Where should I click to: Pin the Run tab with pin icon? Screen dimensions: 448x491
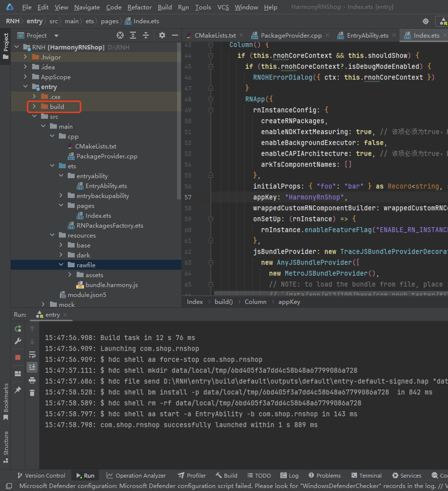[18, 390]
